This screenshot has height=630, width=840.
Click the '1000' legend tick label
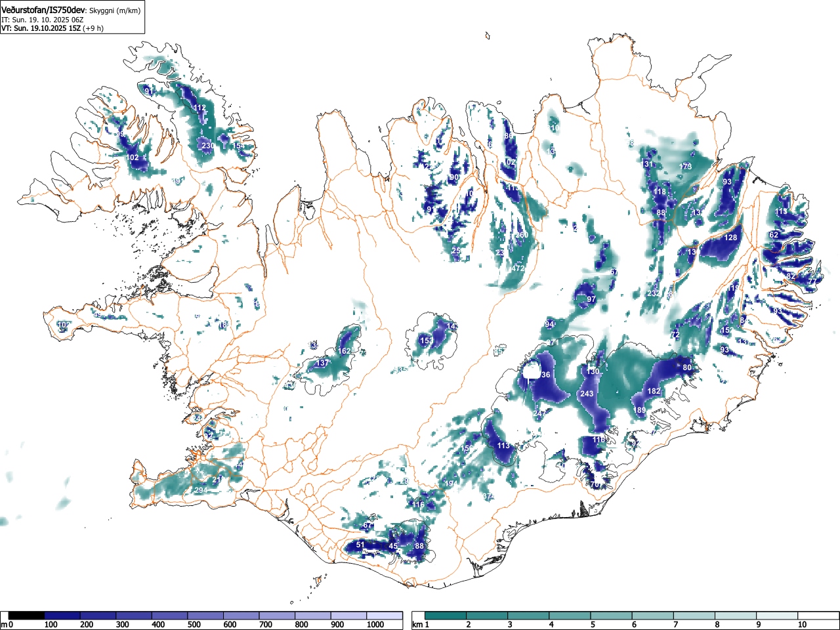coord(375,625)
